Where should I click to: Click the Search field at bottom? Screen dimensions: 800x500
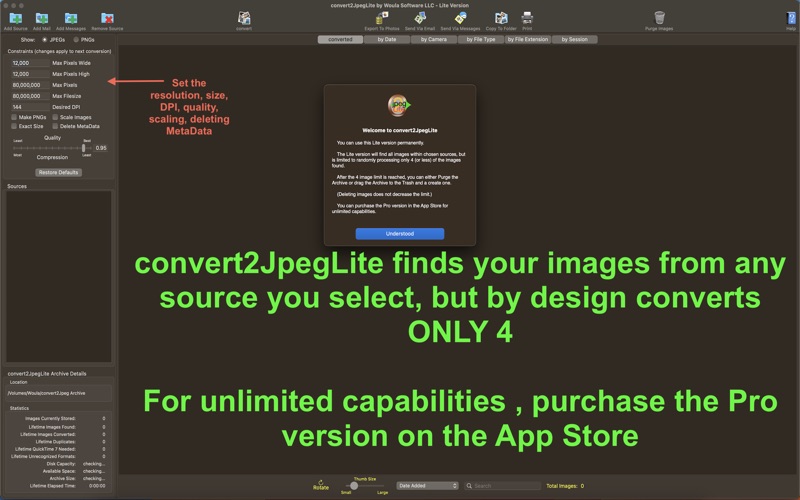(503, 486)
